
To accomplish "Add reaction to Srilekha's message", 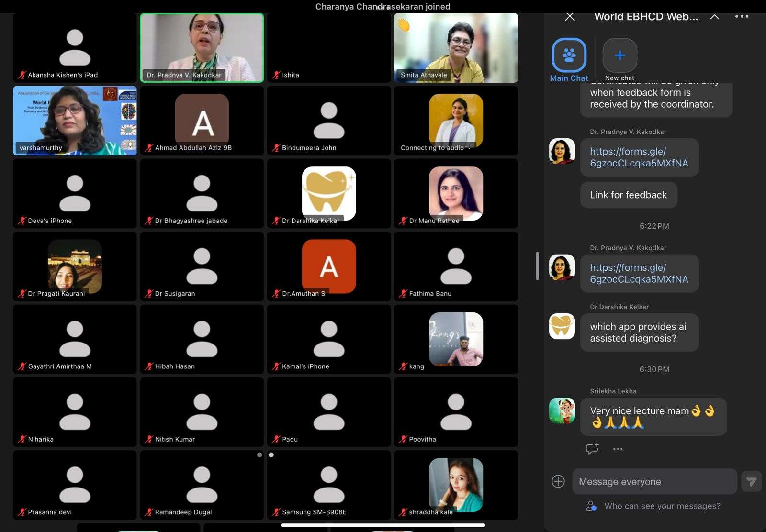I will 592,449.
